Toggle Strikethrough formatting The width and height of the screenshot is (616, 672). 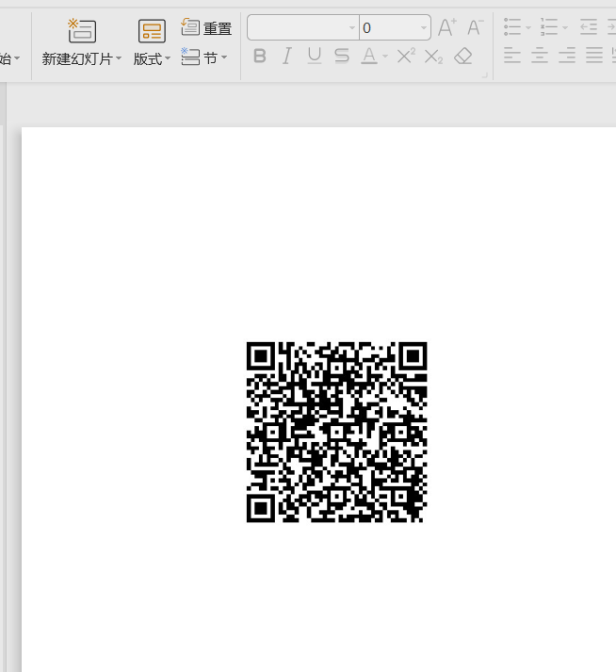click(x=342, y=57)
